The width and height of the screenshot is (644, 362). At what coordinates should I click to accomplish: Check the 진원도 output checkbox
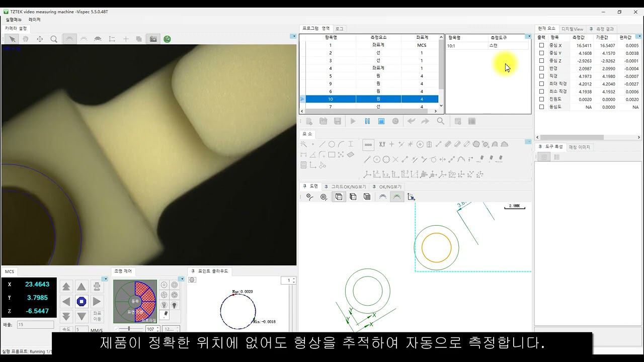click(541, 100)
